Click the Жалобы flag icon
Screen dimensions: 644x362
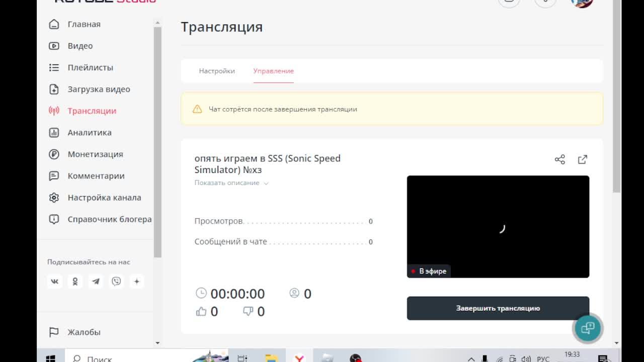point(54,332)
